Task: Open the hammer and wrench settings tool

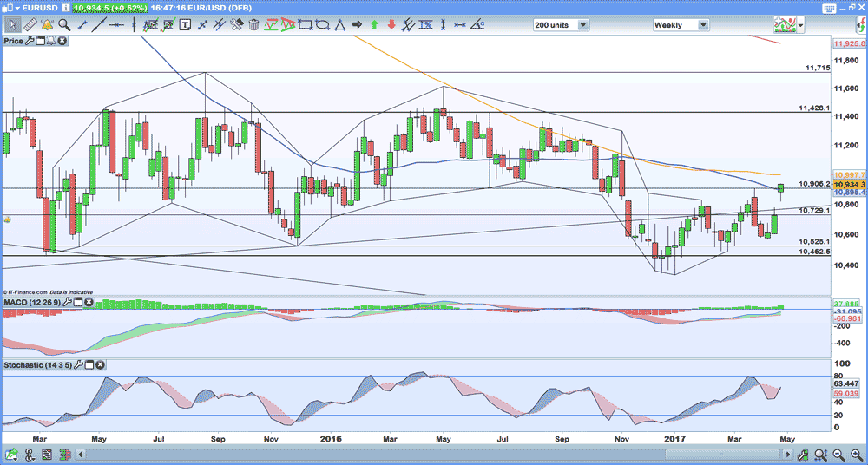Action: click(237, 24)
